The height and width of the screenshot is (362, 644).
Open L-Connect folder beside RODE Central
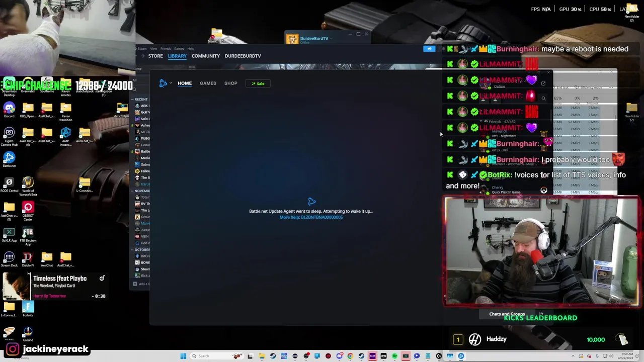(x=84, y=185)
